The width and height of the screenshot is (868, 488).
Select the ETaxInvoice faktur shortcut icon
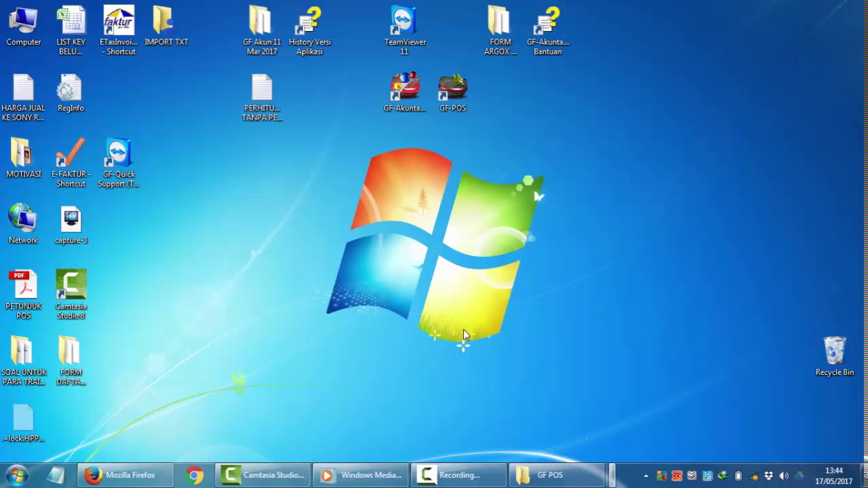(119, 31)
